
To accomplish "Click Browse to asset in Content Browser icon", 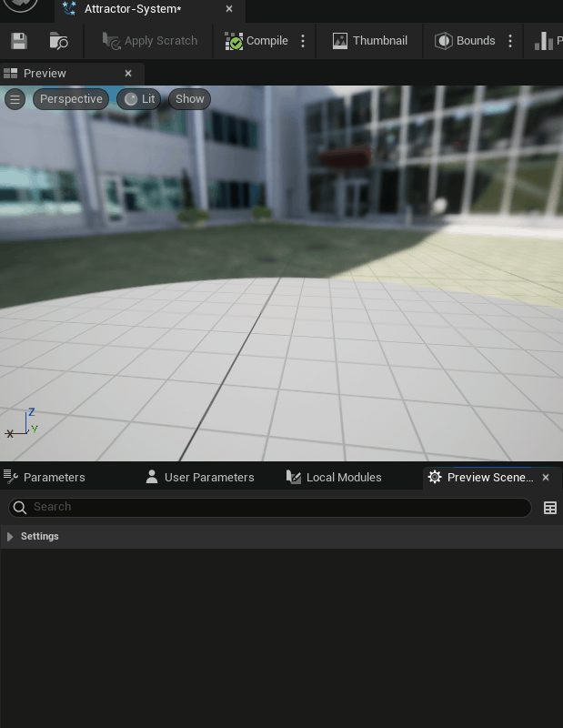I will coord(58,41).
